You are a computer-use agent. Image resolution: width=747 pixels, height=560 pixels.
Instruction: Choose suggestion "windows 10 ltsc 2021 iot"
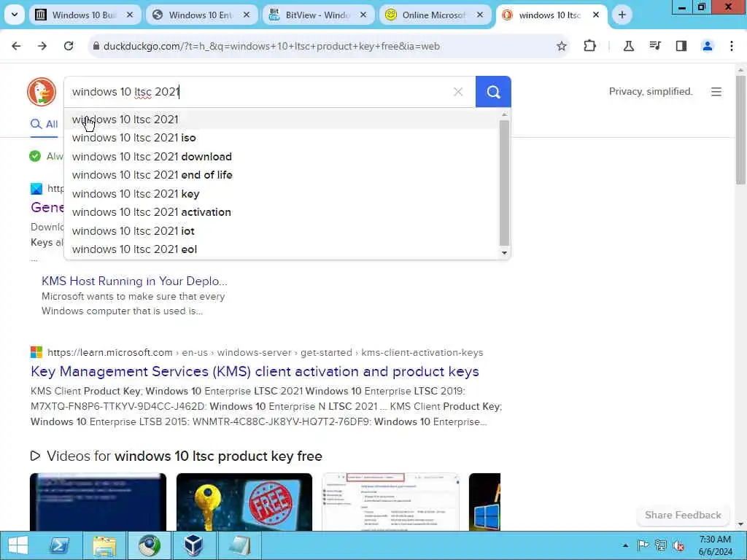(282, 231)
